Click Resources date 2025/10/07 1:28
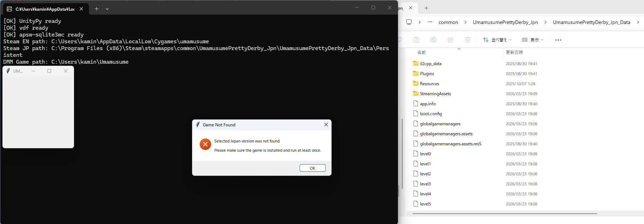Screen dimensions: 644x224 tap(520, 84)
